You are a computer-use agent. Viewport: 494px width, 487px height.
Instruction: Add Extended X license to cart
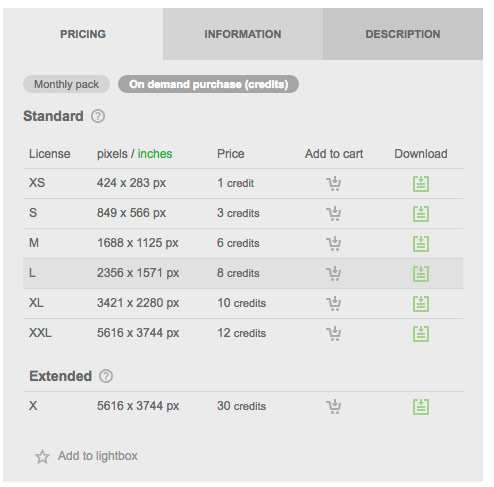[333, 407]
